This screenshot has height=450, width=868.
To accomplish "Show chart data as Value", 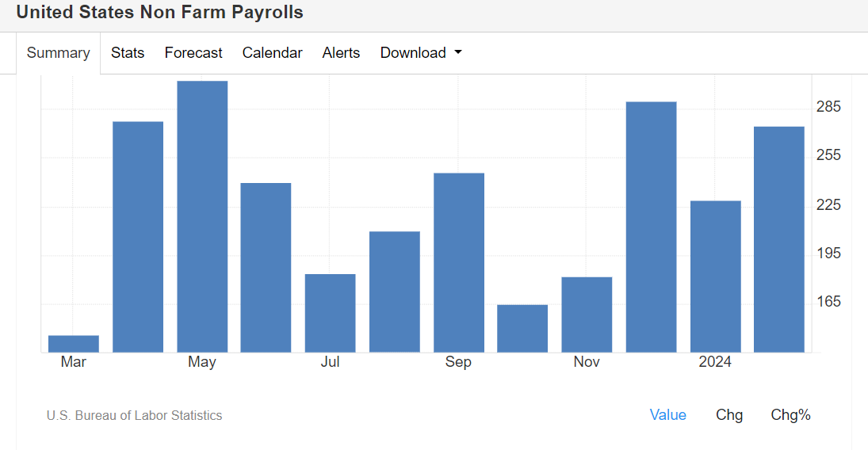I will (667, 415).
